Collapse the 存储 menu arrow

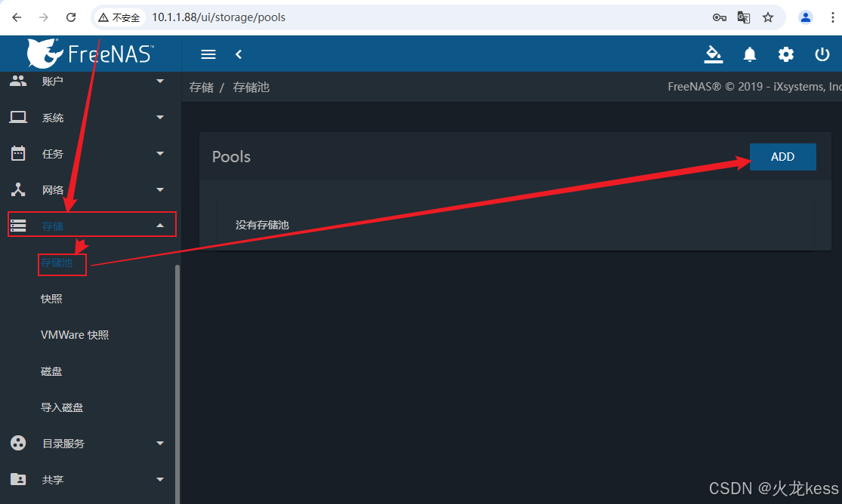point(160,226)
